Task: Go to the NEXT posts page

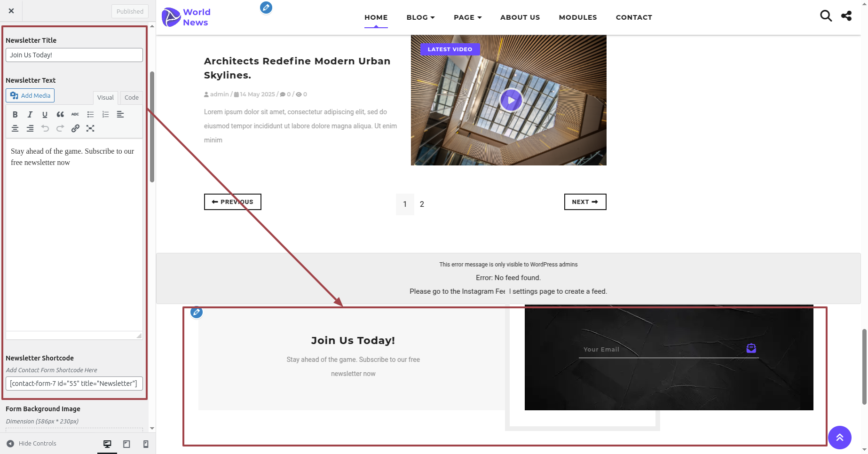Action: coord(585,202)
